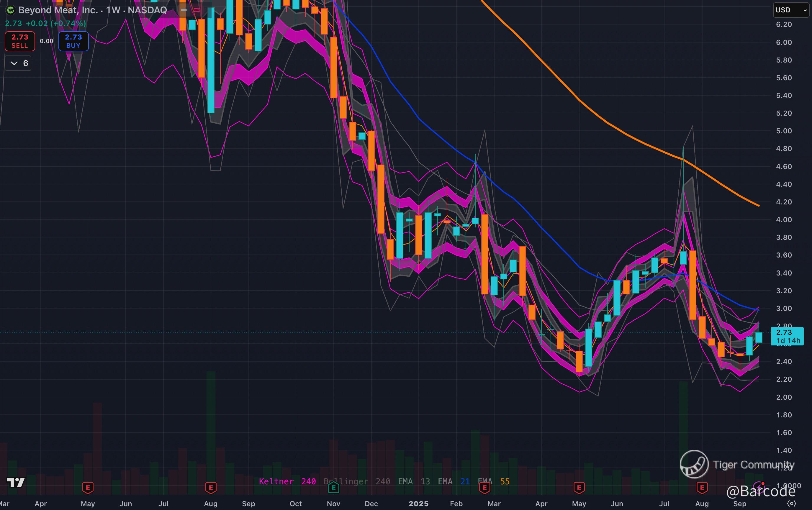Click the earnings E marker near August 2025

tap(702, 487)
